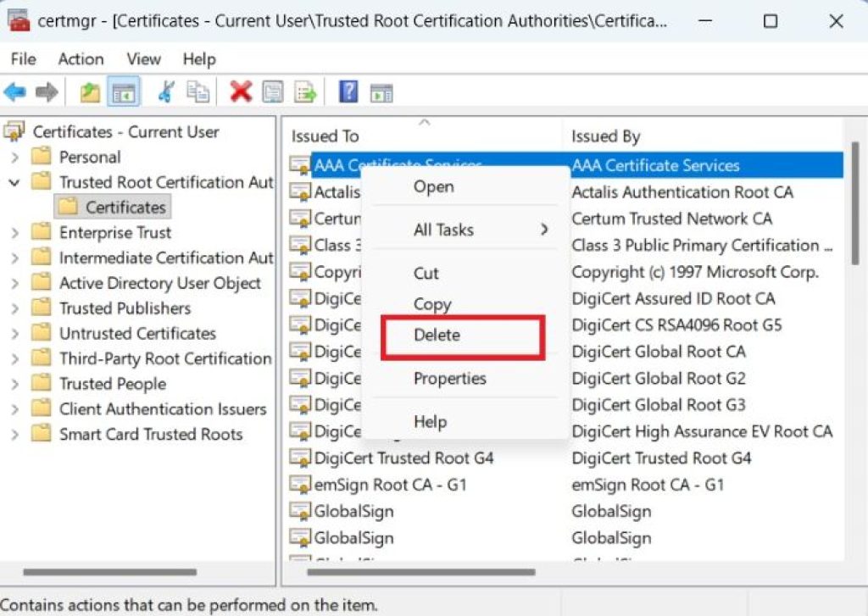Image resolution: width=868 pixels, height=616 pixels.
Task: Click the certificate icon of AAA Certificate Services
Action: pyautogui.click(x=300, y=165)
